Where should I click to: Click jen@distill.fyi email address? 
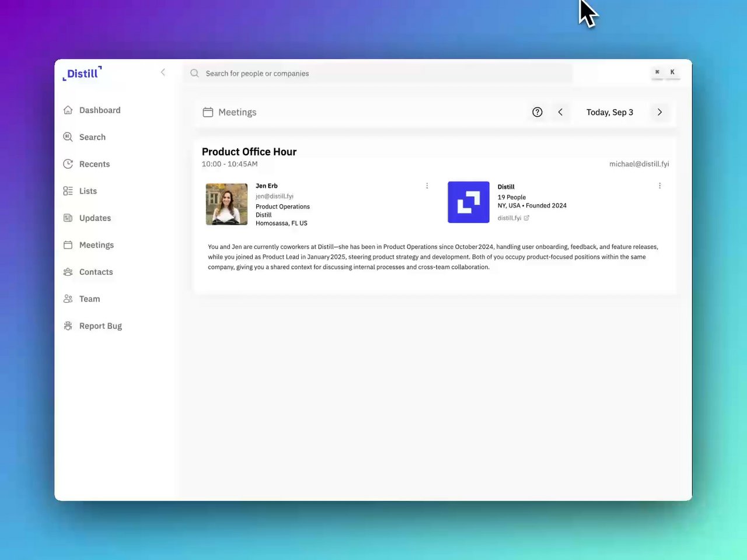pyautogui.click(x=274, y=197)
